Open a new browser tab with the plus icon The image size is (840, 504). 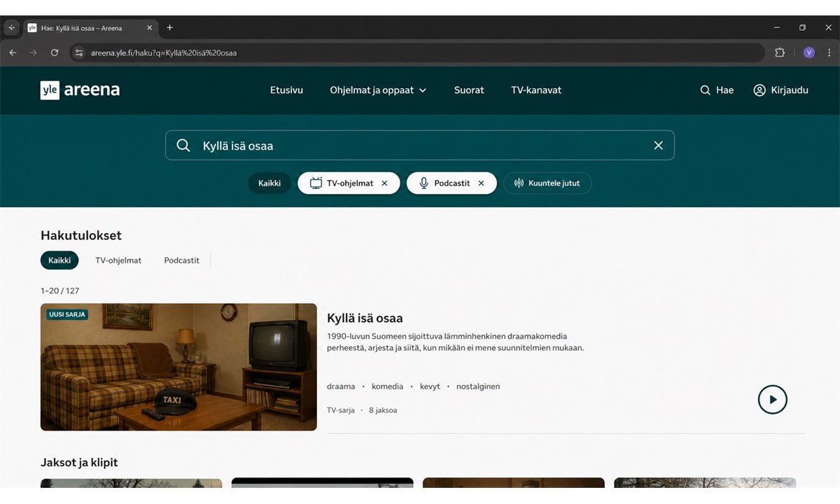pyautogui.click(x=169, y=28)
